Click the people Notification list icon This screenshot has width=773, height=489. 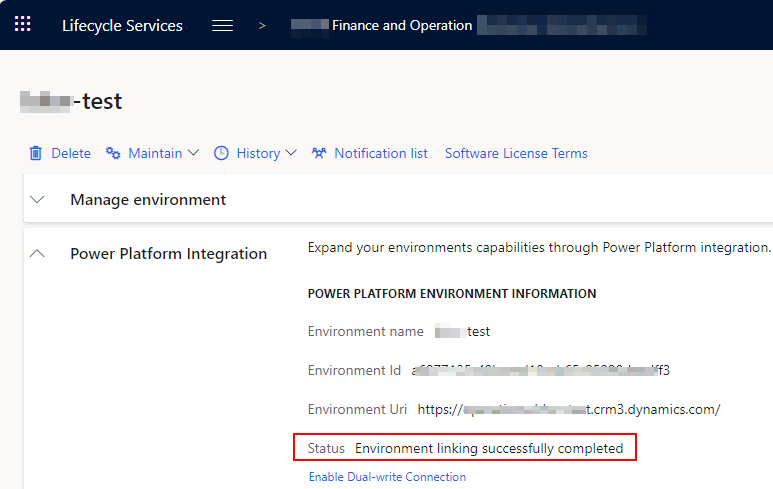pos(319,153)
